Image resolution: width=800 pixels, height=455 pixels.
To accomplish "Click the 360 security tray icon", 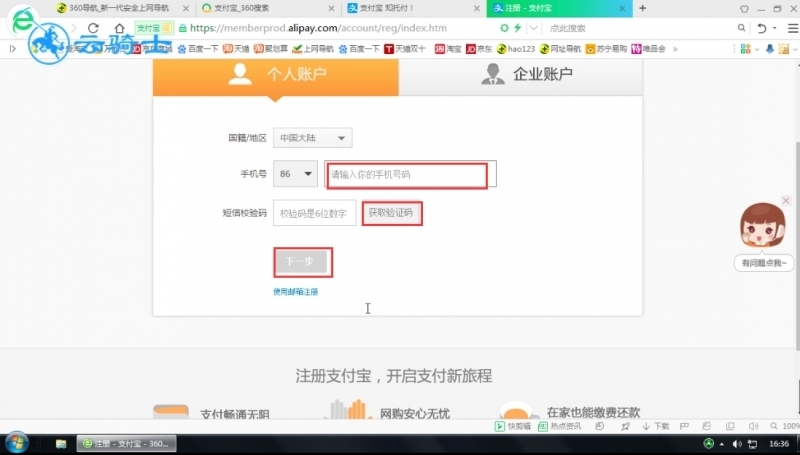I will pos(709,443).
